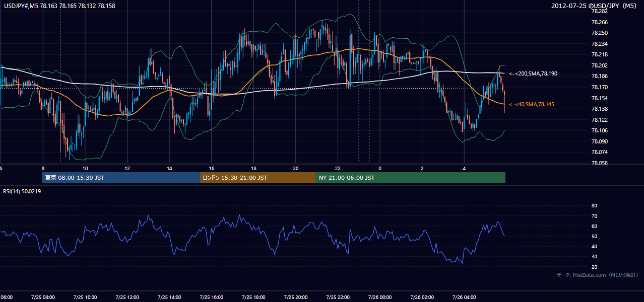Image resolution: width=644 pixels, height=302 pixels.
Task: Click RSI level 70 on axis
Action: click(x=594, y=216)
